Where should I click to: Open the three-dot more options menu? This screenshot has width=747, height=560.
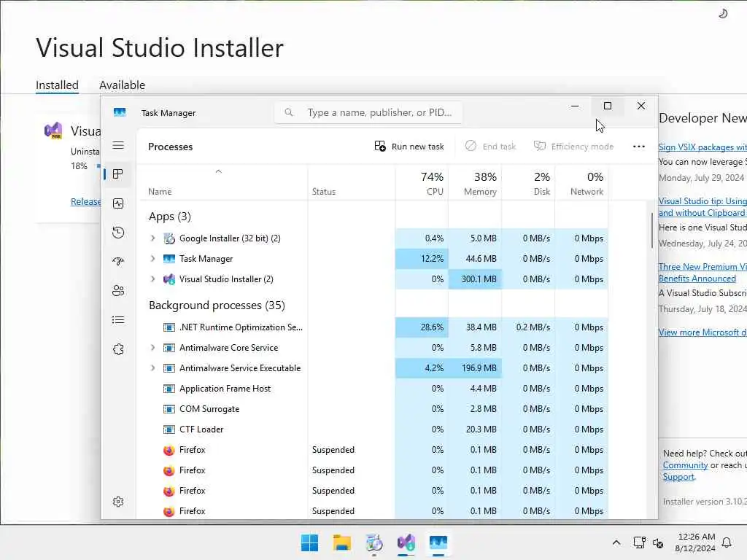pyautogui.click(x=639, y=146)
